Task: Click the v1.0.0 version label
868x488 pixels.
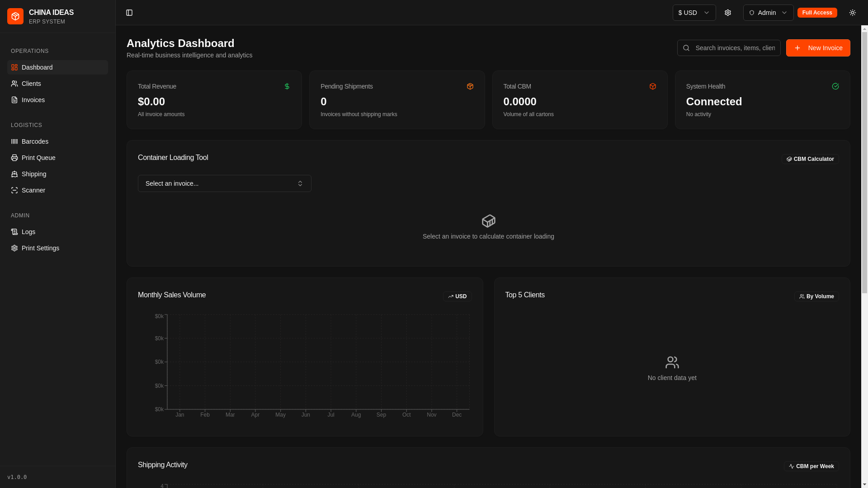Action: pyautogui.click(x=17, y=477)
